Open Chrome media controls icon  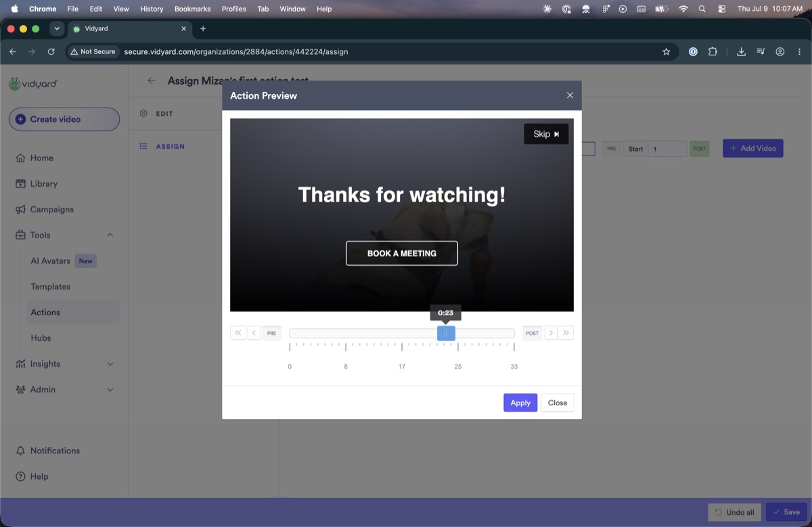[761, 51]
